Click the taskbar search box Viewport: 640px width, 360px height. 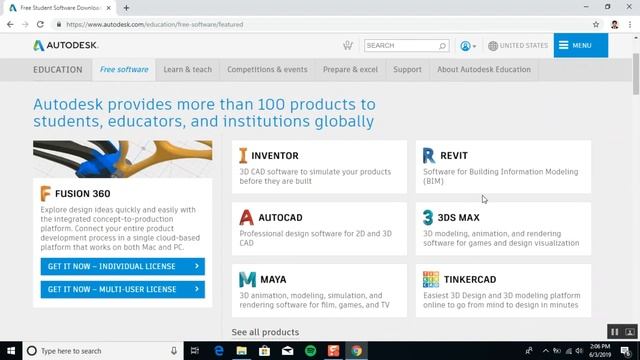click(x=103, y=351)
